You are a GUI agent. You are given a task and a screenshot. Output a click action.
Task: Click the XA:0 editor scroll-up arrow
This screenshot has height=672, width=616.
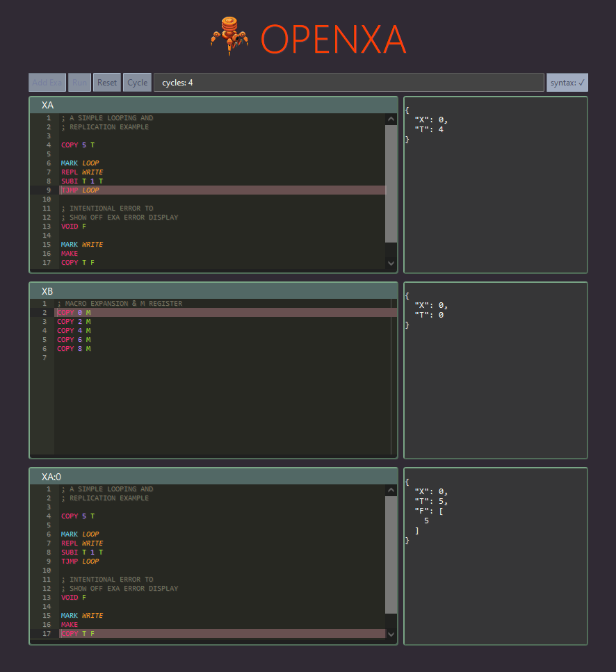click(x=391, y=490)
